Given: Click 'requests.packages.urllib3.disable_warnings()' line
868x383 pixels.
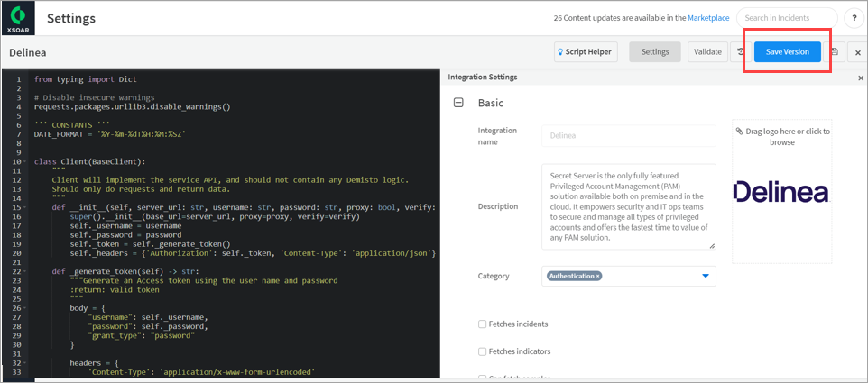Looking at the screenshot, I should [x=132, y=106].
